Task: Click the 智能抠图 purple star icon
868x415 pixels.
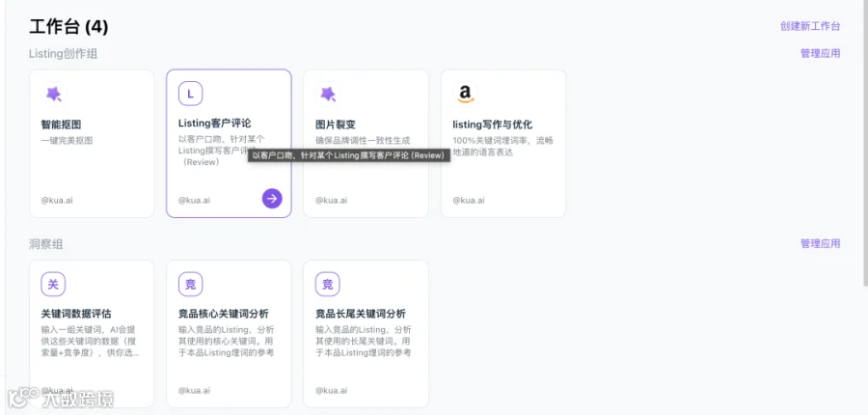Action: (54, 95)
